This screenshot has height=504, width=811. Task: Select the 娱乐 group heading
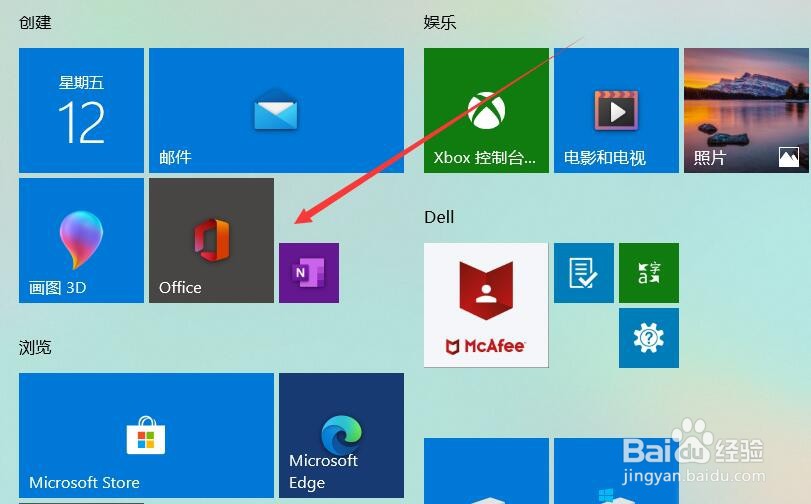[440, 22]
